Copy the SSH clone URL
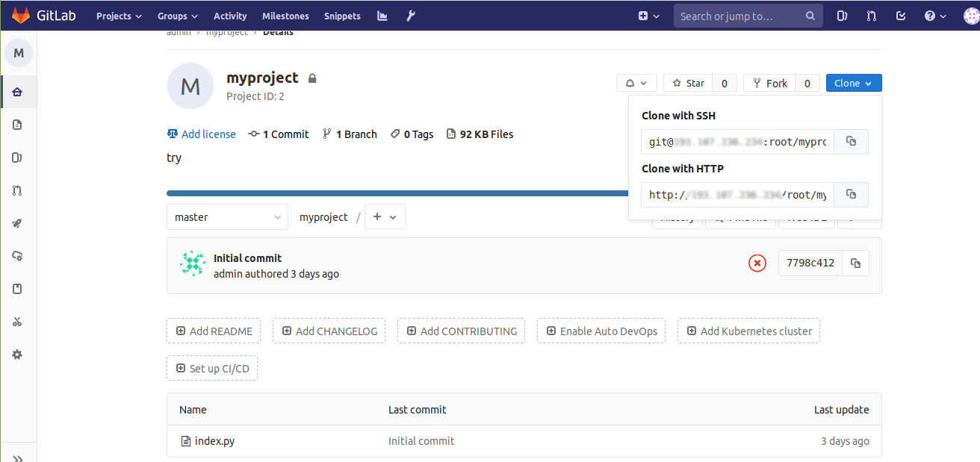Image resolution: width=980 pixels, height=462 pixels. (x=851, y=142)
